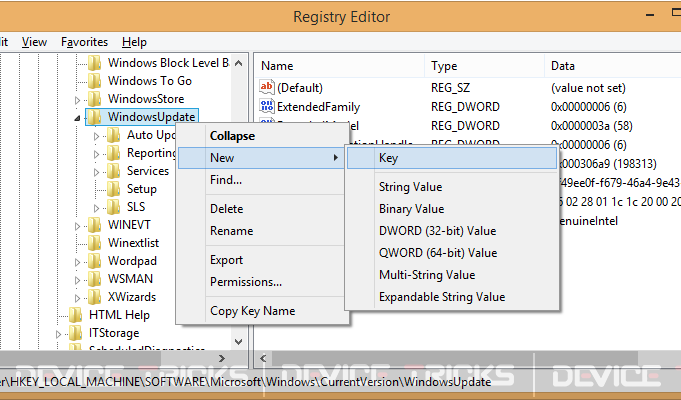Image resolution: width=681 pixels, height=400 pixels.
Task: Expand the SLS subkey arrow
Action: click(x=96, y=208)
